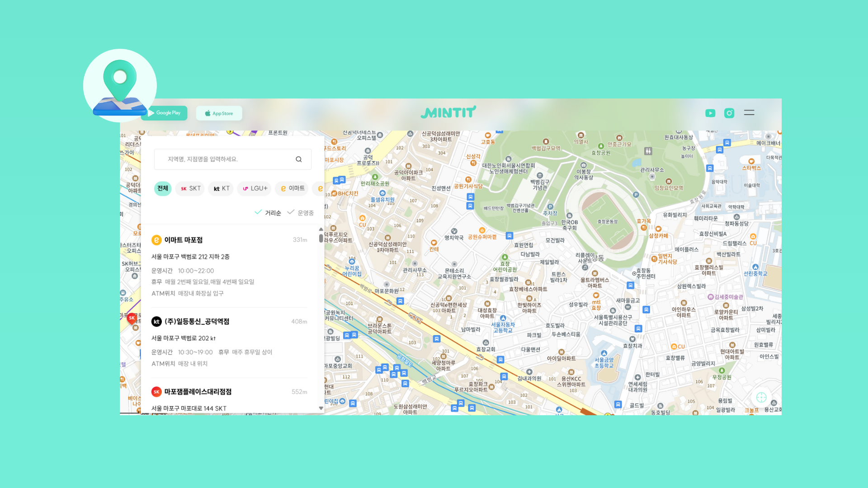Open the App Store download button
The height and width of the screenshot is (488, 868).
[219, 113]
